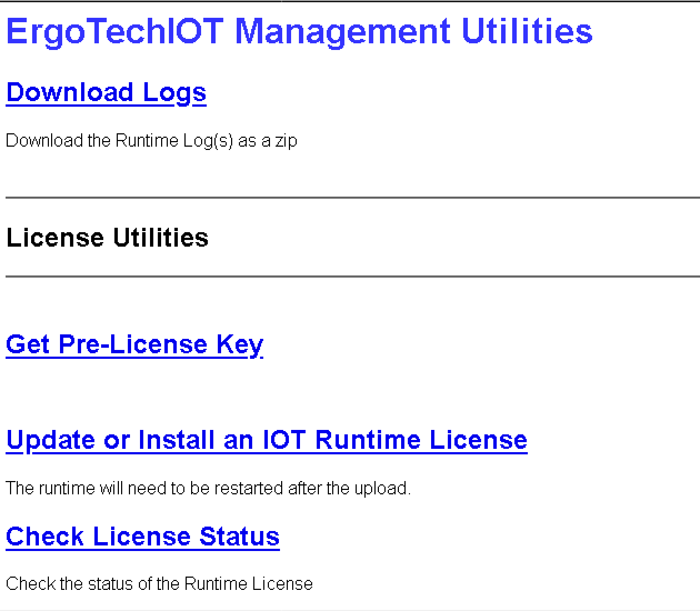Select text 'The runtime will need to be restarted'

(x=146, y=488)
